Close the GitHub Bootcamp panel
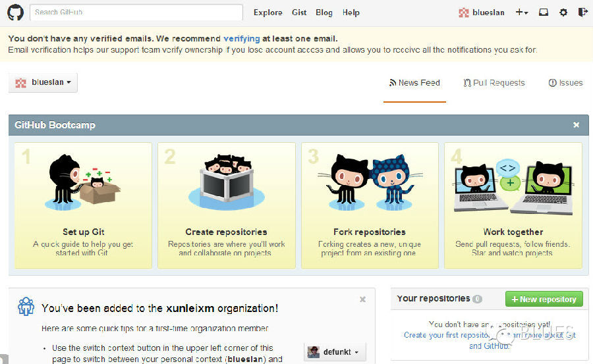593x364 pixels. coord(576,125)
